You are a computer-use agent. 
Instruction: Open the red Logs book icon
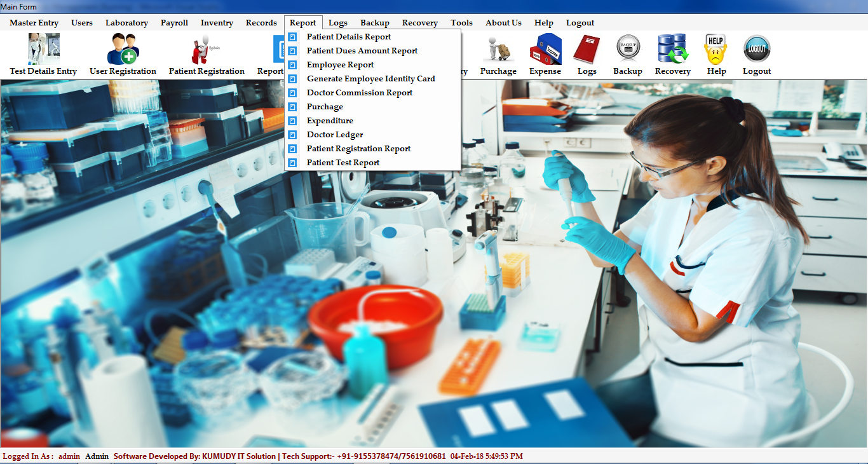coord(587,50)
